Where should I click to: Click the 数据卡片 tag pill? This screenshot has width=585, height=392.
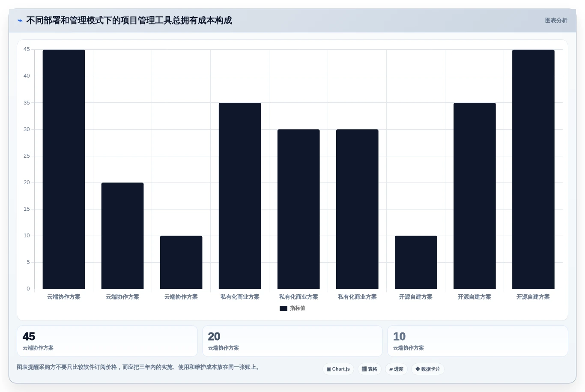(428, 369)
